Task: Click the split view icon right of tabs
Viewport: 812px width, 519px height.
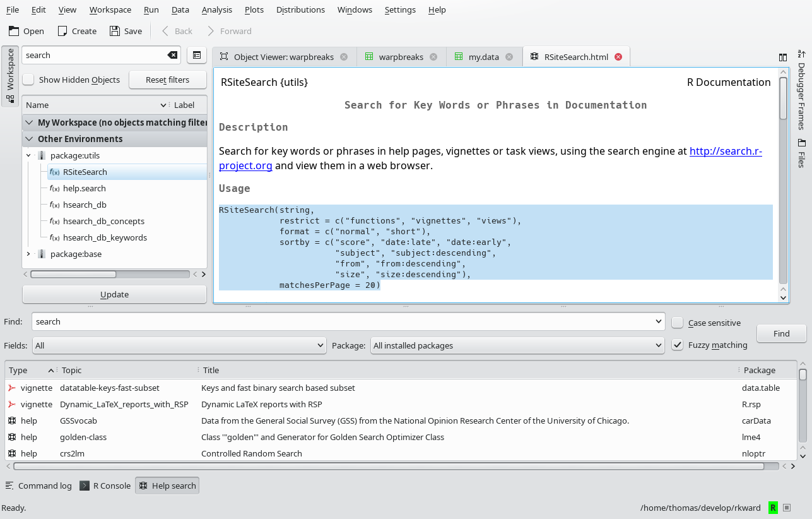Action: [783, 57]
